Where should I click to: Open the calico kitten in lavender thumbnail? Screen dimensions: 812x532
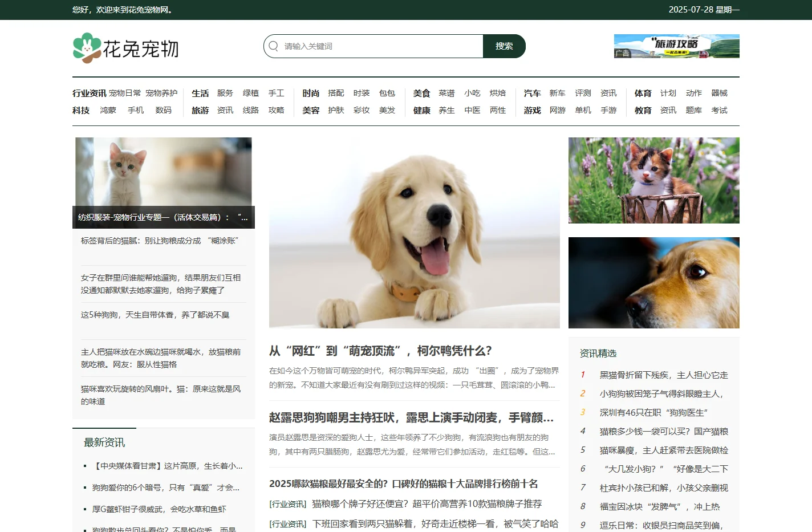(x=654, y=180)
